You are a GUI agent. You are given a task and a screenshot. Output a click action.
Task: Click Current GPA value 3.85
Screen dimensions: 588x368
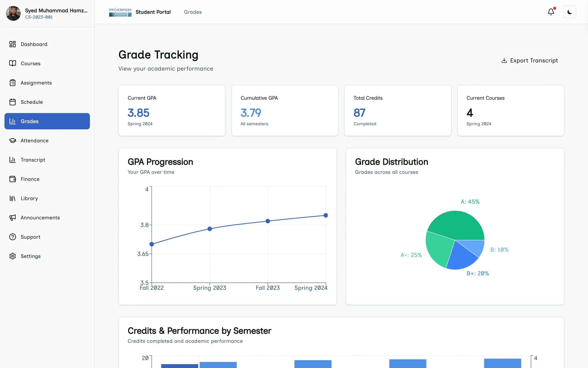[x=138, y=113]
